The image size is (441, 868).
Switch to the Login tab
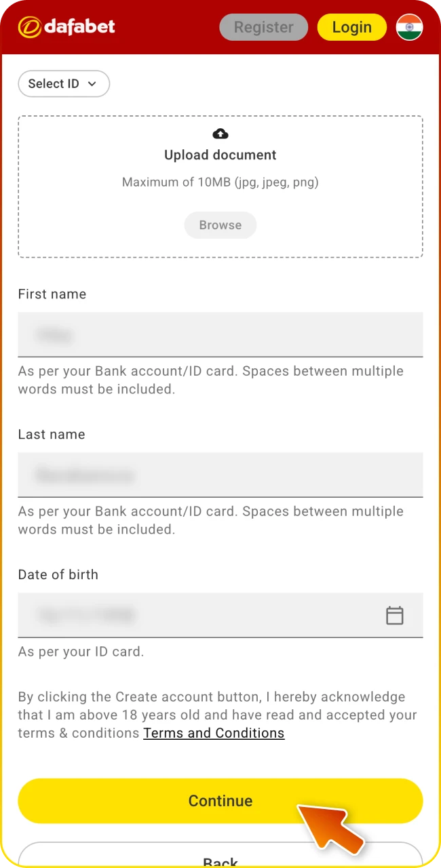tap(352, 27)
